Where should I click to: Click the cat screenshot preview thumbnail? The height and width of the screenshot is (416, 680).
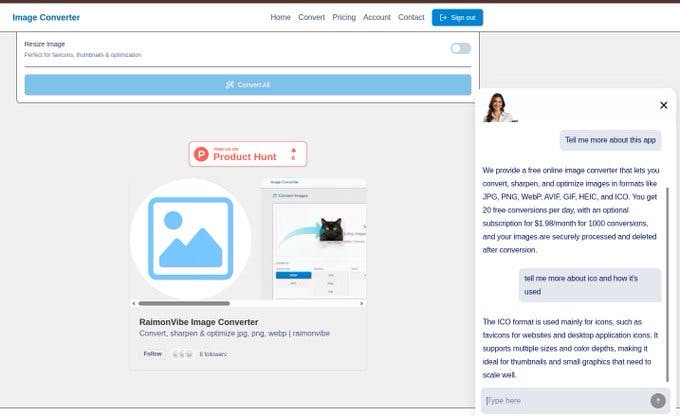pyautogui.click(x=314, y=239)
